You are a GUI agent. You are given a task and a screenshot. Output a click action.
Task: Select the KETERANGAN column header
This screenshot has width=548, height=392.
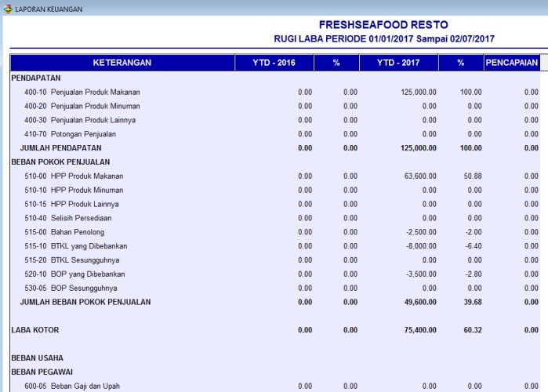[122, 63]
